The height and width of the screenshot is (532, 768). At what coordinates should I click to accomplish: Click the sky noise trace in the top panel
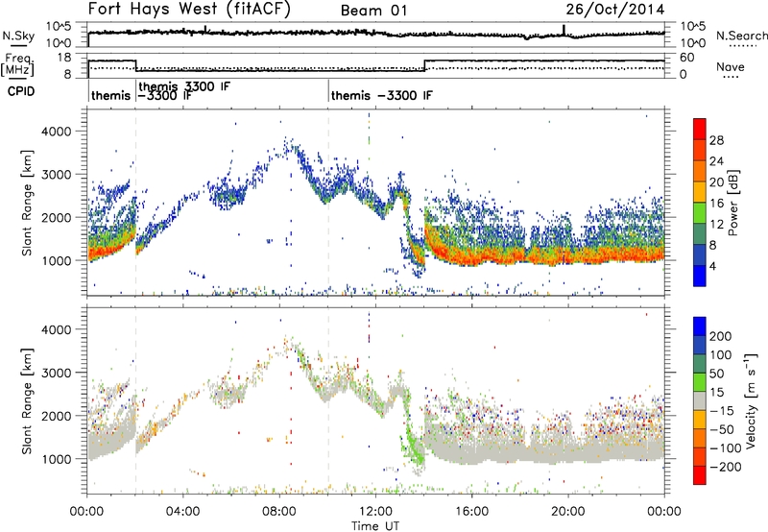point(376,34)
